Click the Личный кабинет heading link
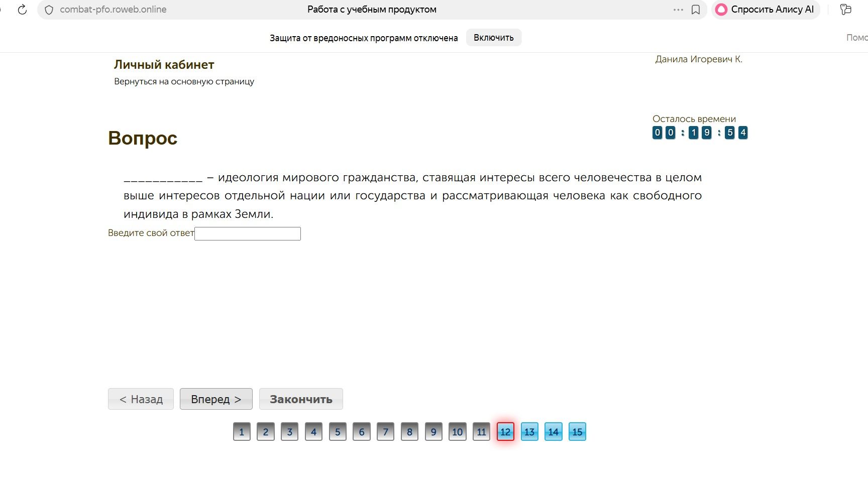 point(164,65)
